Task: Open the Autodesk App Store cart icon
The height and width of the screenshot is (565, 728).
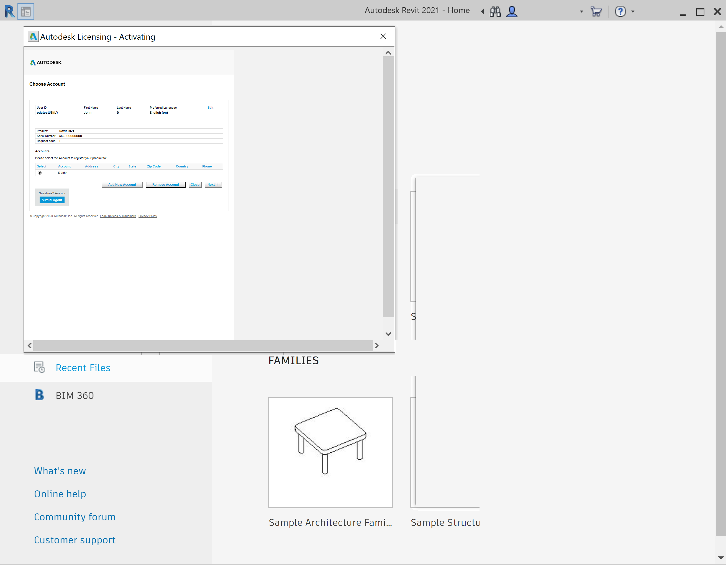Action: [x=596, y=12]
